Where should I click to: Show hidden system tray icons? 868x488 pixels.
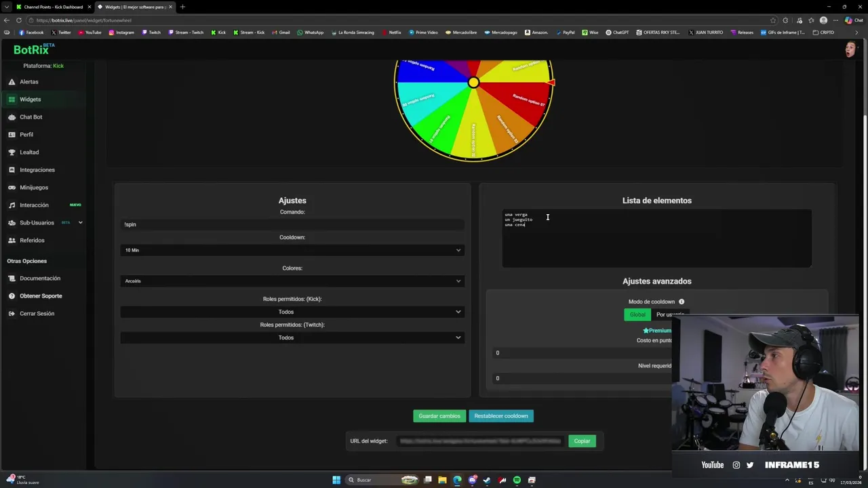point(787,480)
